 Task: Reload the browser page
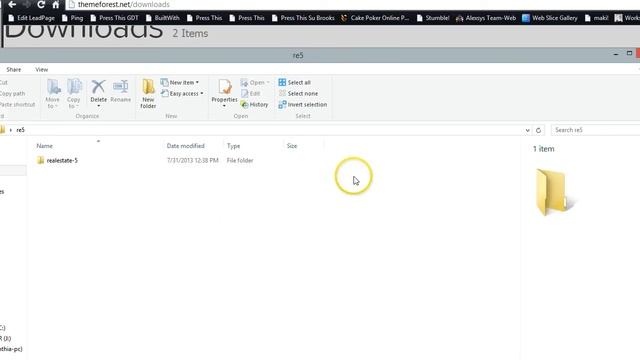tap(41, 4)
